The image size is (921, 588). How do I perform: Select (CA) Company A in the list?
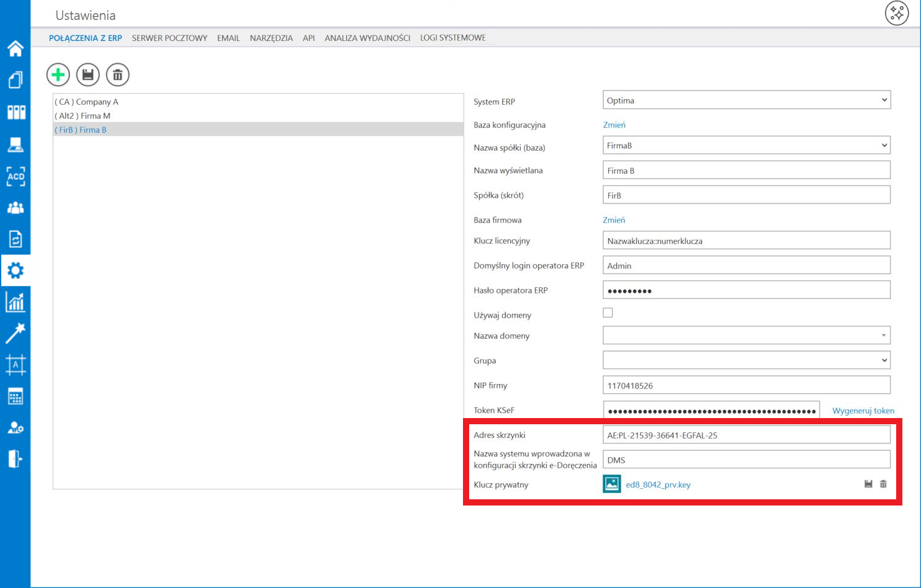(86, 102)
